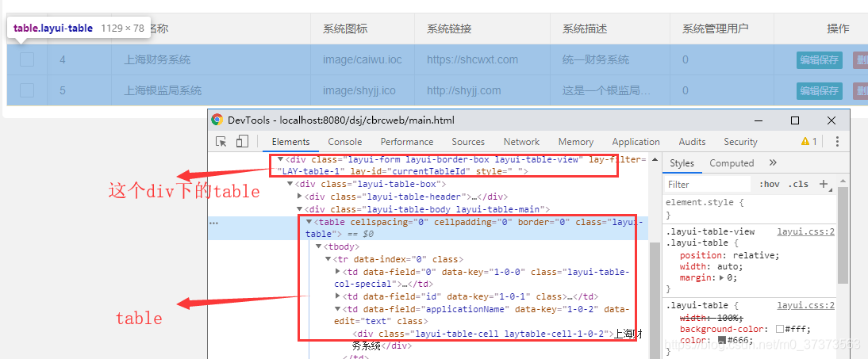This screenshot has width=868, height=359.
Task: Open the Console tab
Action: (345, 142)
